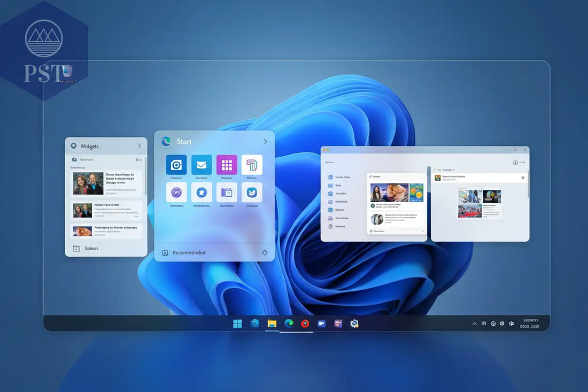Click the icon beside Recommended in Start
Screen dimensions: 588x392
pos(165,253)
